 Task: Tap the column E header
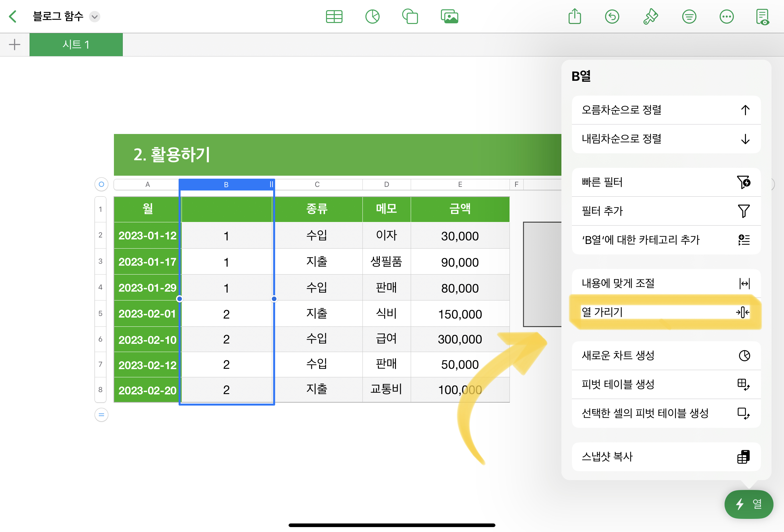click(x=460, y=185)
